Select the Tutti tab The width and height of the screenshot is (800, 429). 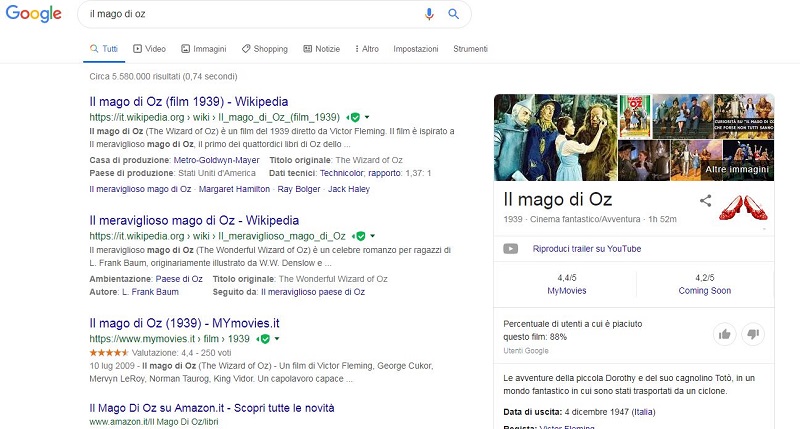coord(104,49)
